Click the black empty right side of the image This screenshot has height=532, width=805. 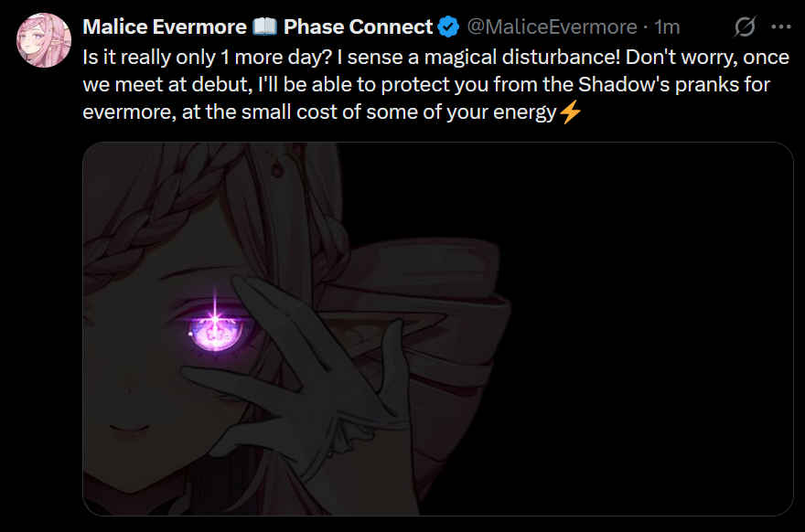tap(652, 328)
